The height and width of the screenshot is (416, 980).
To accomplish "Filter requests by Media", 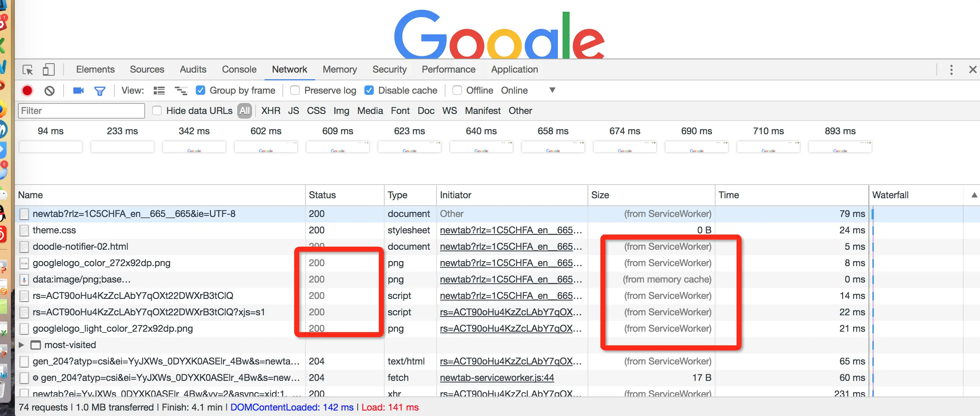I will tap(370, 111).
